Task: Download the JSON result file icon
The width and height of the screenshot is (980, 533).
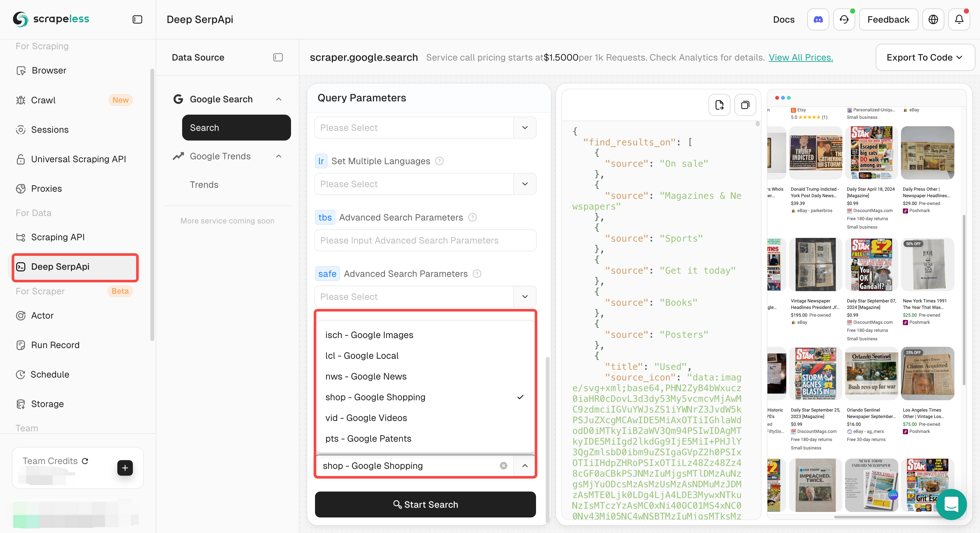Action: (719, 105)
